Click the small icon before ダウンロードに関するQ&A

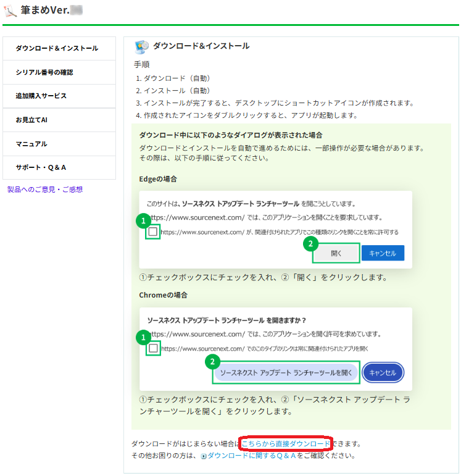(x=204, y=456)
